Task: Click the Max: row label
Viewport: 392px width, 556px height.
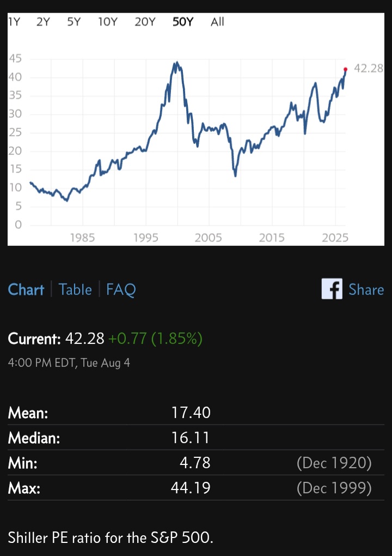Action: 24,488
